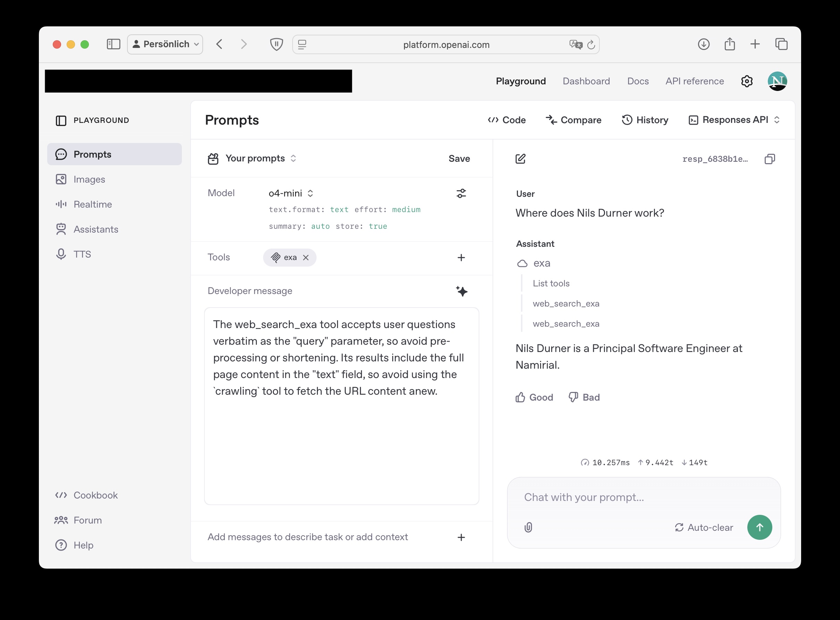The image size is (840, 620).
Task: Copy the resp_6838b1e response ID
Action: [770, 159]
